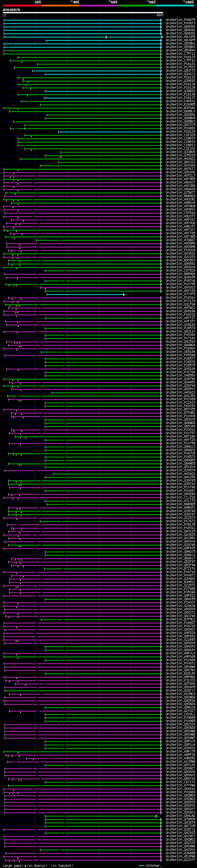Select the UniRef100_Q9SEB9 label
The width and height of the screenshot is (197, 868).
[180, 494]
